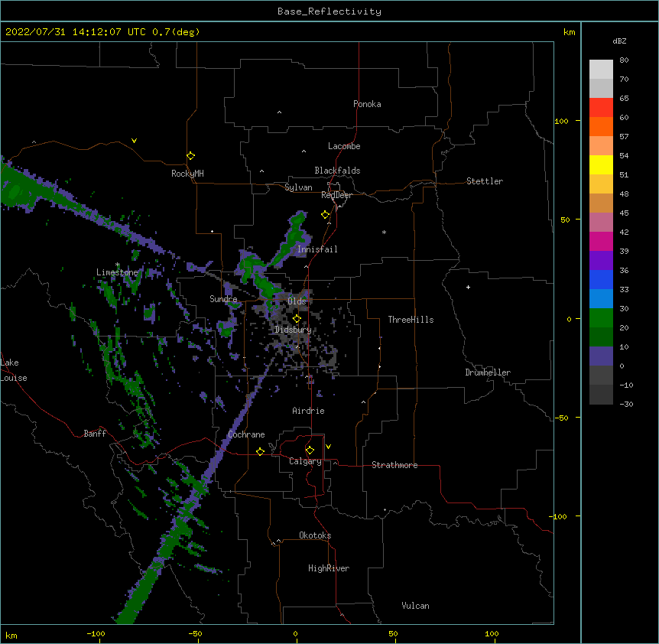Click the Sylvan label

[x=298, y=187]
